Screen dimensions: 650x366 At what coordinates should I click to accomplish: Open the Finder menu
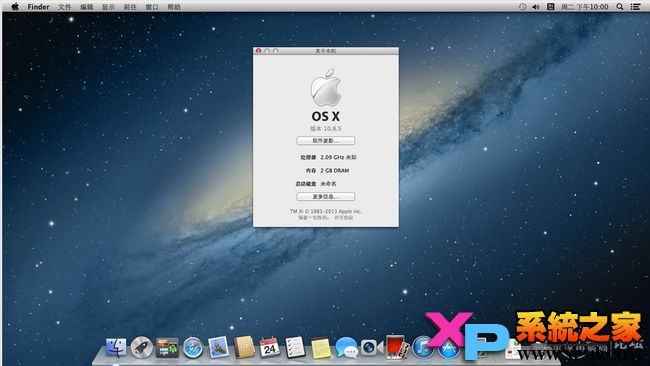click(39, 7)
